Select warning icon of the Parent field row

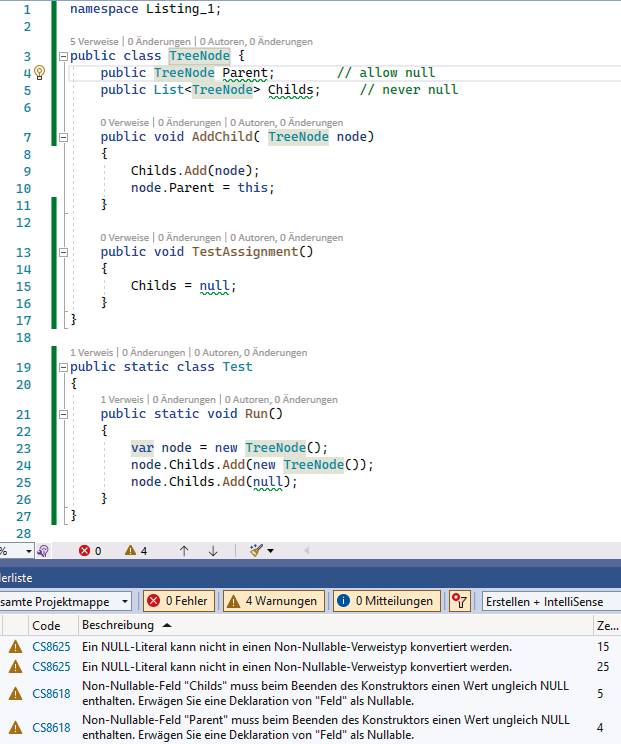coord(16,727)
